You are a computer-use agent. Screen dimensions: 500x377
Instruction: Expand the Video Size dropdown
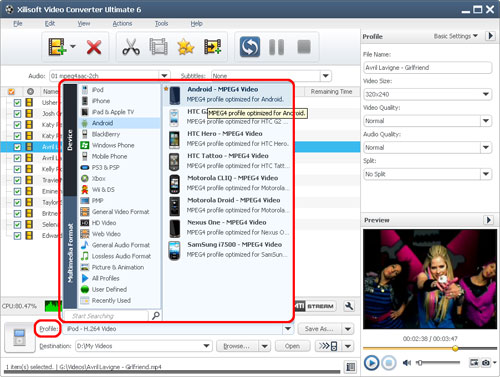(x=486, y=94)
